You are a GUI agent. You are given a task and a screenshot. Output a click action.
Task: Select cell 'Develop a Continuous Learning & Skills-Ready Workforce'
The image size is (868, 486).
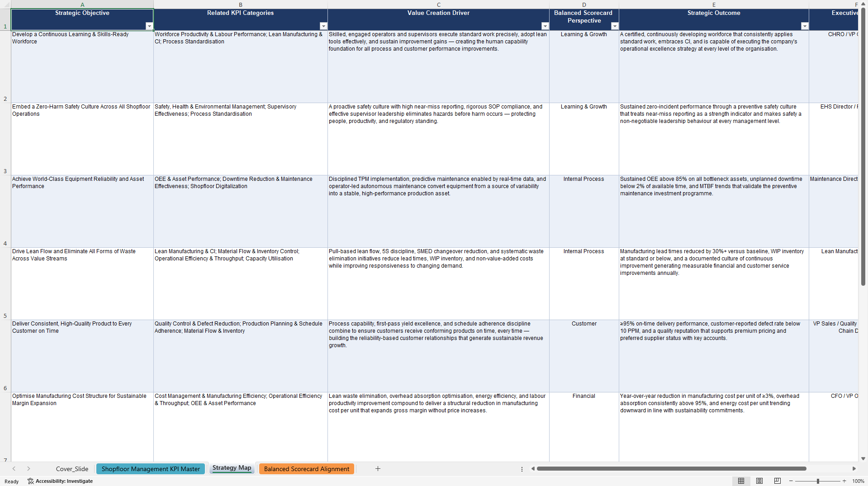point(82,66)
